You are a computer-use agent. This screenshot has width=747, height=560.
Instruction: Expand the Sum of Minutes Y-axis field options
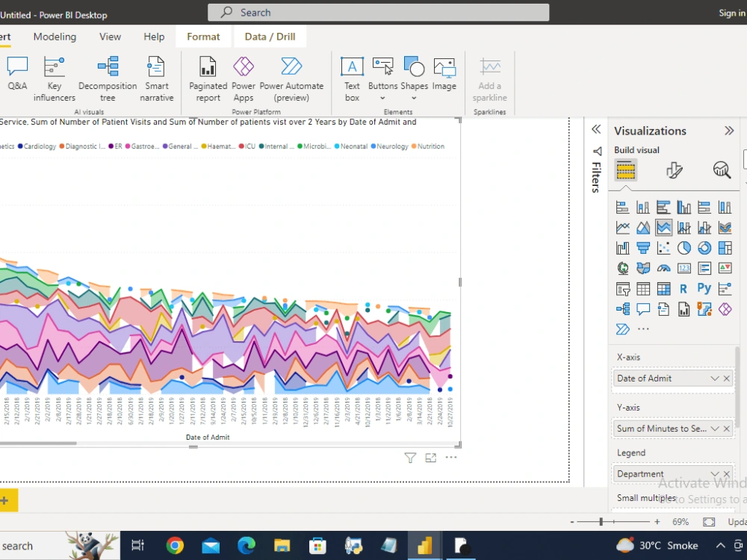(714, 429)
